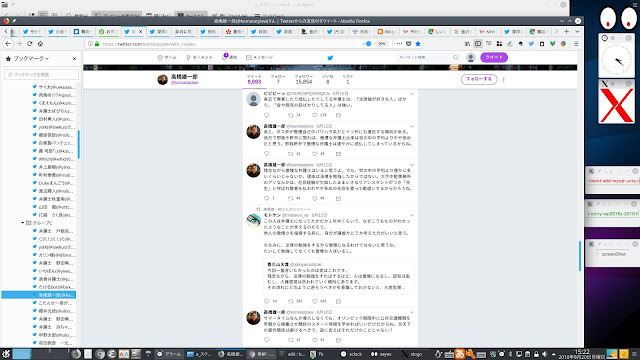Click the フォローする button

[x=479, y=79]
